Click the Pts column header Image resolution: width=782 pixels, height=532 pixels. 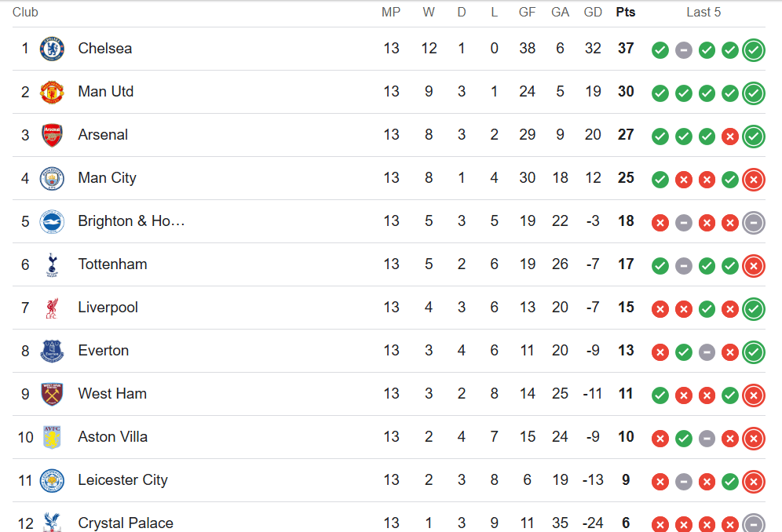tap(626, 12)
